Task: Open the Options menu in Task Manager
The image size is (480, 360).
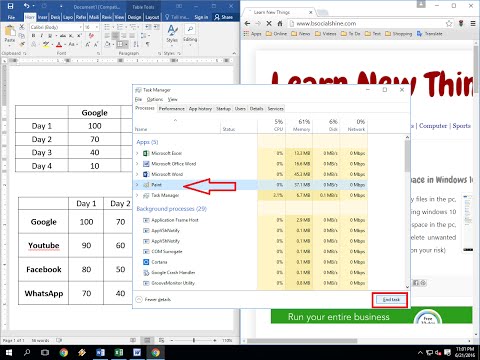Action: point(155,99)
